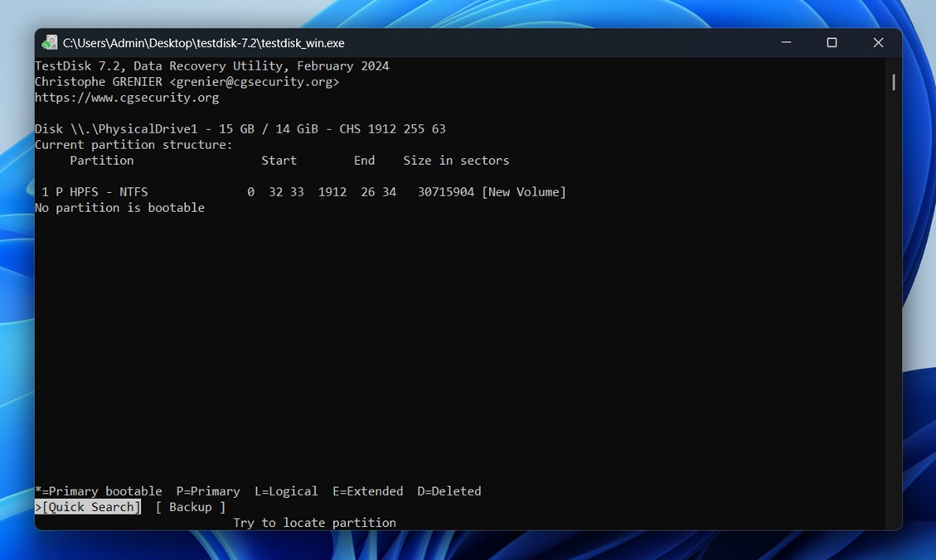Image resolution: width=936 pixels, height=560 pixels.
Task: Click the [New Volume] partition label
Action: tap(524, 192)
